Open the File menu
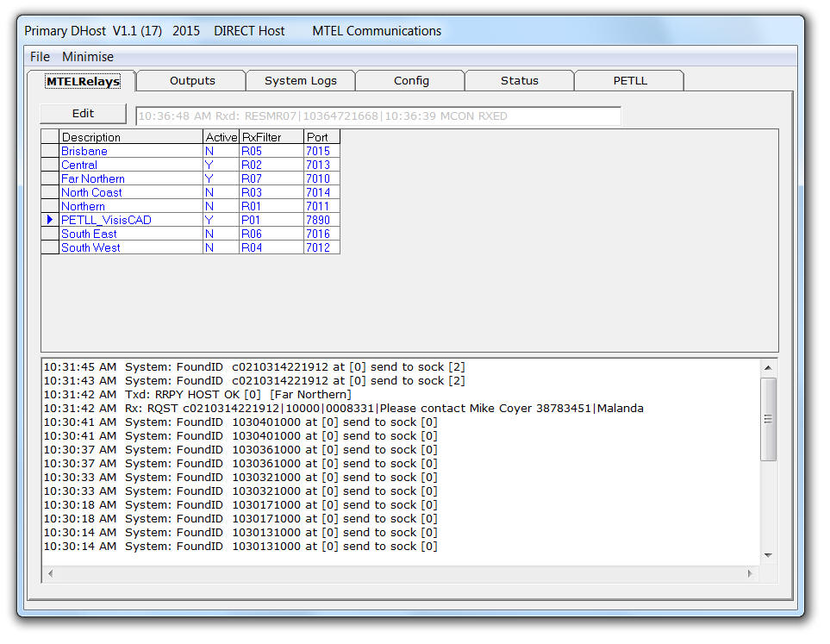 point(40,57)
